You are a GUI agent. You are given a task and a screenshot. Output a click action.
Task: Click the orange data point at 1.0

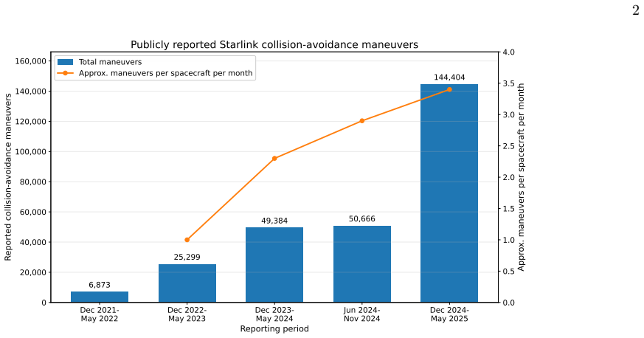187,240
